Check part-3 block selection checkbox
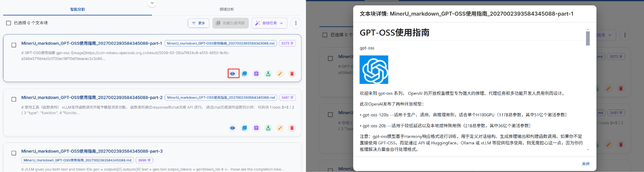The image size is (644, 172). coord(14,153)
